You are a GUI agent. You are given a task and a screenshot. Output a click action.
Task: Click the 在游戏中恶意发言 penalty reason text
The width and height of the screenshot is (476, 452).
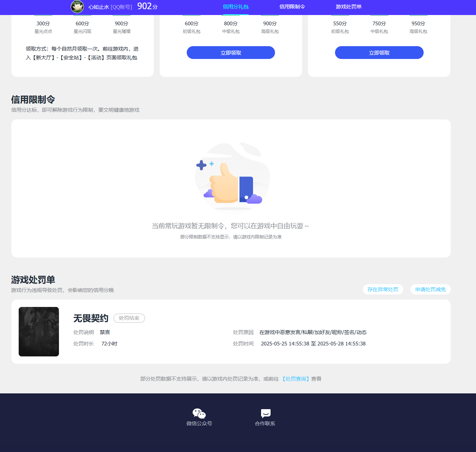[313, 332]
